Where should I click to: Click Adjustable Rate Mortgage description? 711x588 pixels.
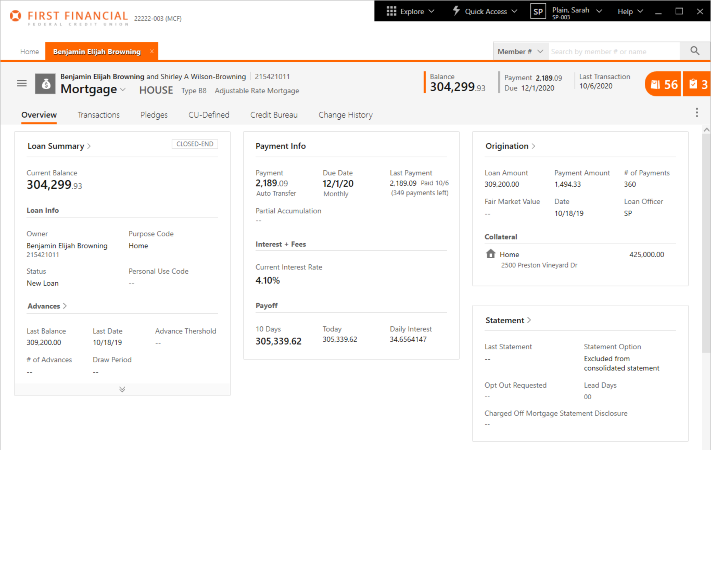[257, 91]
